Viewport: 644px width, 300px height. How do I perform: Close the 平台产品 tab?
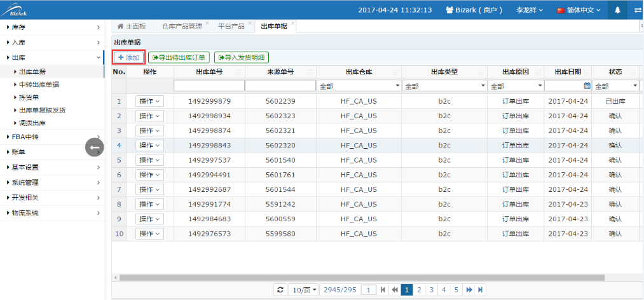pos(249,23)
